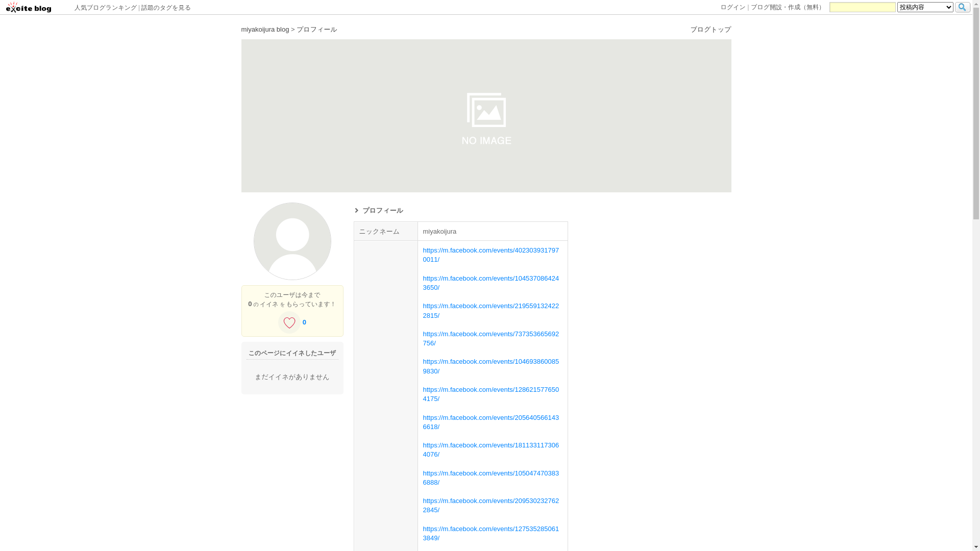Click the ログイン link
980x551 pixels.
pos(733,7)
